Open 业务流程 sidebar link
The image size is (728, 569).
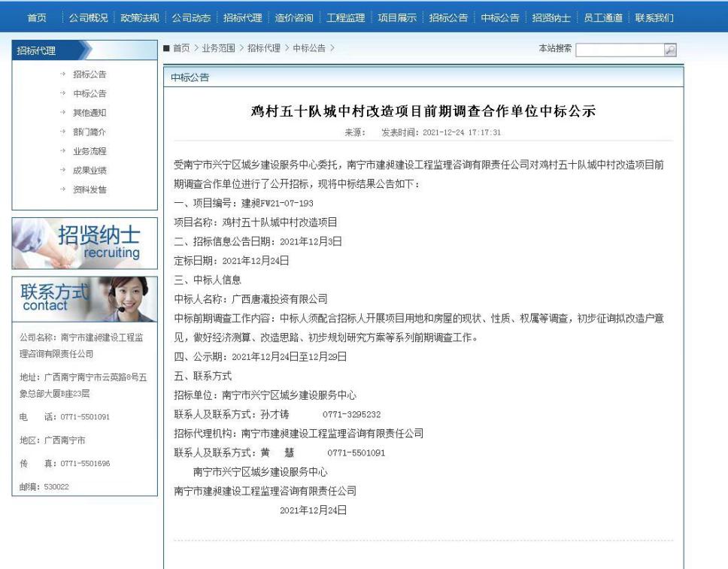click(x=89, y=151)
